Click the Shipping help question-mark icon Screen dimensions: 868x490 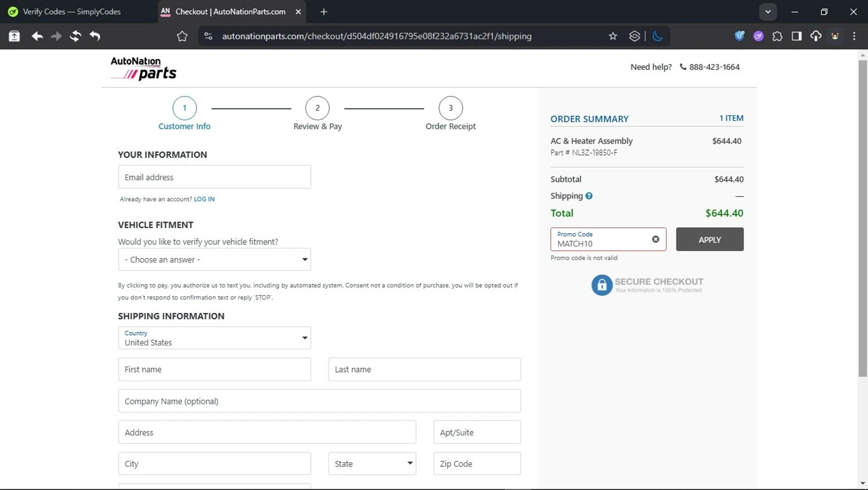coord(589,196)
